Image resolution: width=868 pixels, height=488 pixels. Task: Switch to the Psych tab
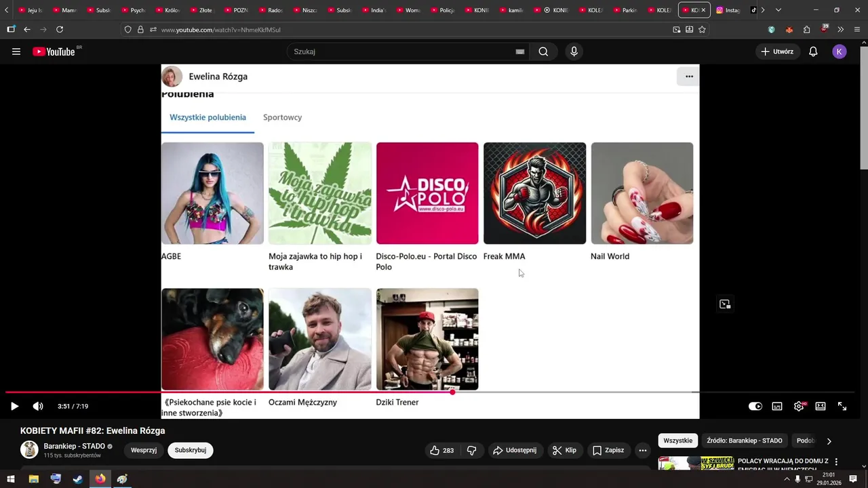(134, 10)
